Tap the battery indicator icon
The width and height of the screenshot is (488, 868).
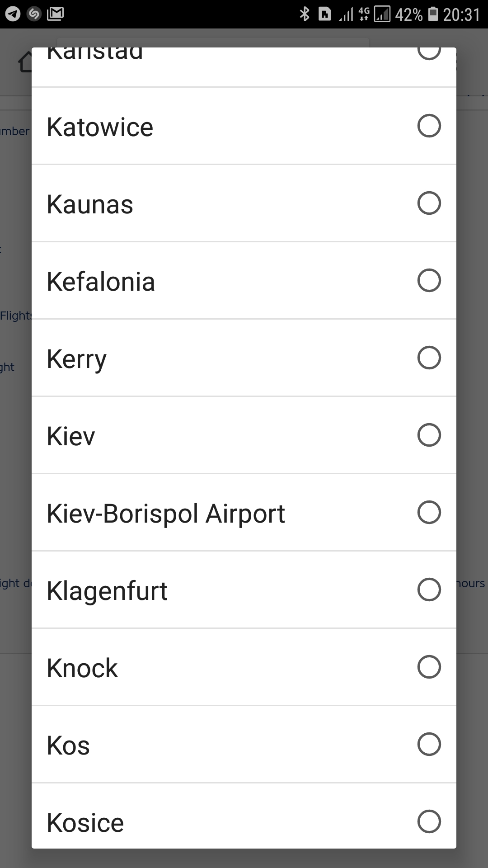pos(433,14)
